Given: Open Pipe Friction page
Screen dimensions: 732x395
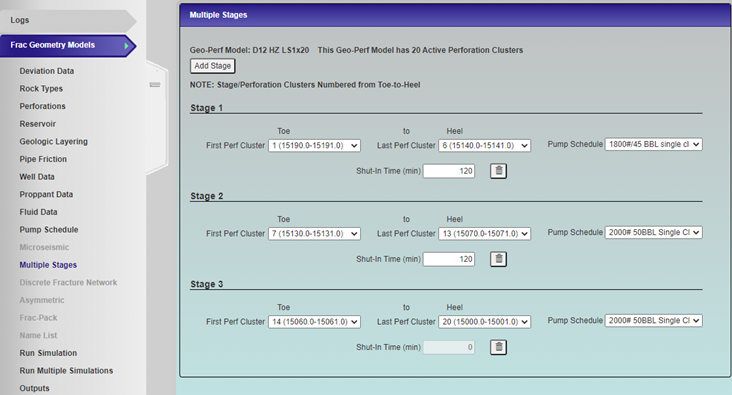Looking at the screenshot, I should pyautogui.click(x=43, y=159).
